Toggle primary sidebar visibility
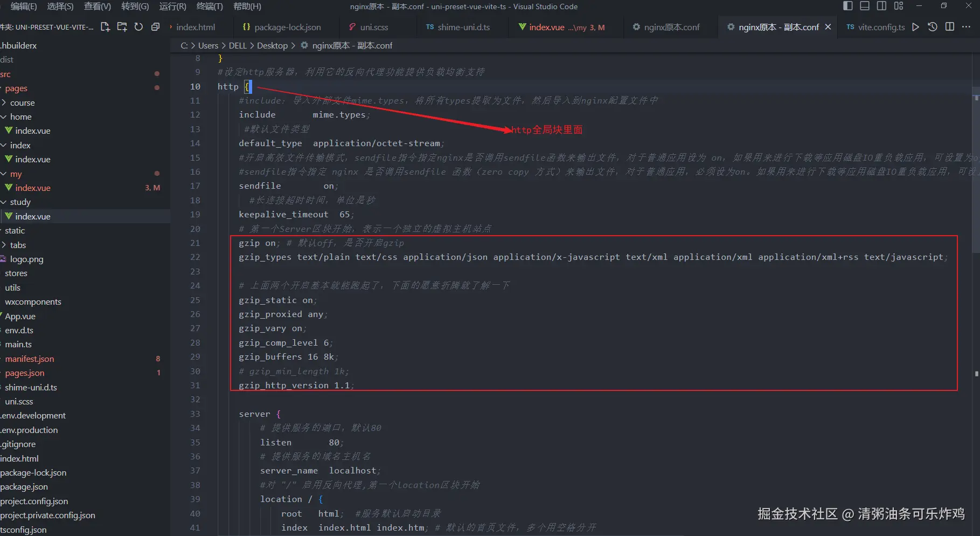Viewport: 980px width, 536px height. click(x=847, y=6)
